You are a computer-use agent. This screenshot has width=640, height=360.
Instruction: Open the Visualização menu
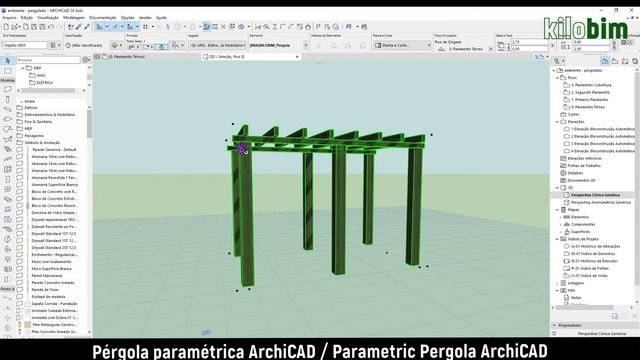coord(48,18)
